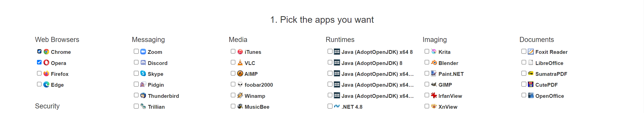Enable the Discord checkbox
The width and height of the screenshot is (644, 113).
[x=136, y=62]
